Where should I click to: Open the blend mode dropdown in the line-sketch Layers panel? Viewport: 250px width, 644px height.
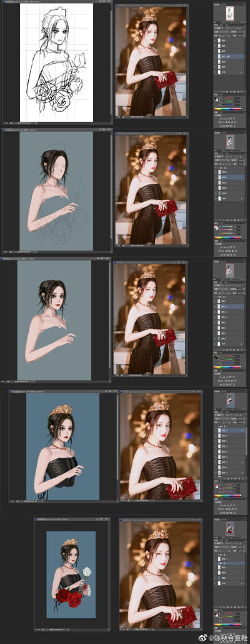222,32
